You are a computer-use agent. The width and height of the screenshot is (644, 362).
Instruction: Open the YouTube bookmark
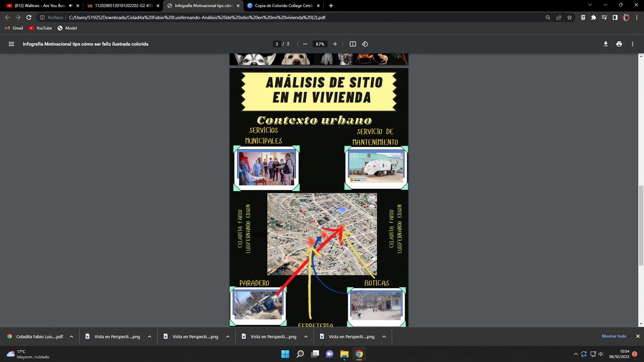[x=40, y=28]
